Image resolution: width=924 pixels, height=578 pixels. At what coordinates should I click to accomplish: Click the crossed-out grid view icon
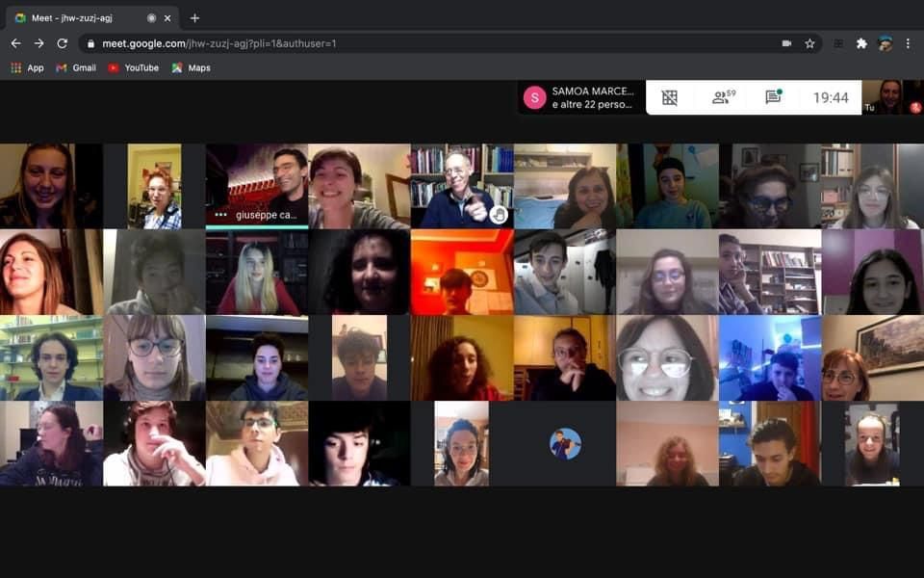coord(670,97)
